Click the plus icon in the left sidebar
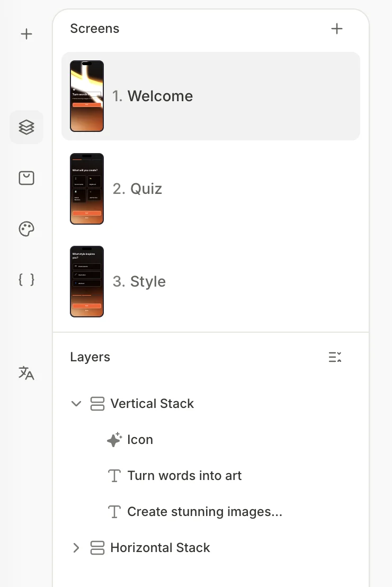Image resolution: width=392 pixels, height=587 pixels. pyautogui.click(x=26, y=34)
